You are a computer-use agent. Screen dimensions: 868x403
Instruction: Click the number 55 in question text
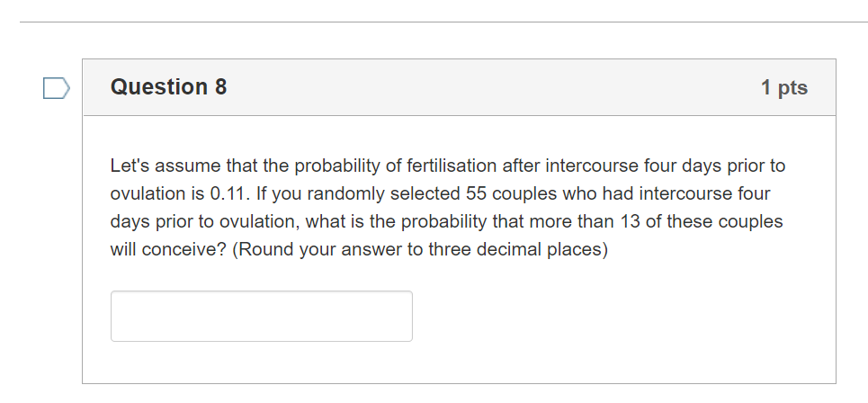[x=476, y=193]
